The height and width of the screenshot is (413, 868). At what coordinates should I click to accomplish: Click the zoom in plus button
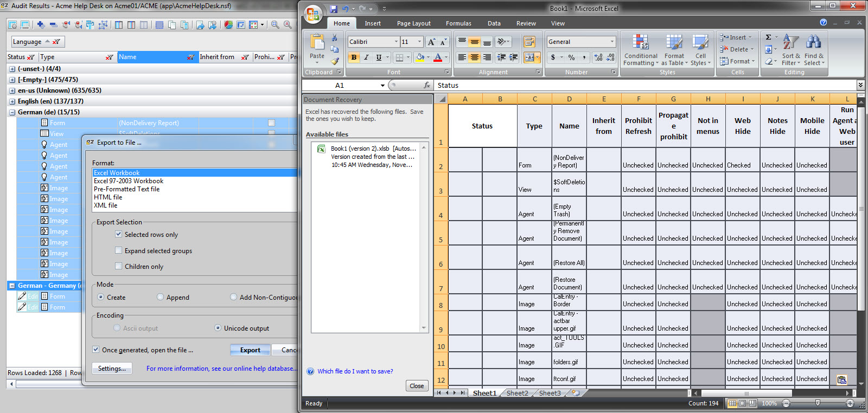(x=850, y=403)
